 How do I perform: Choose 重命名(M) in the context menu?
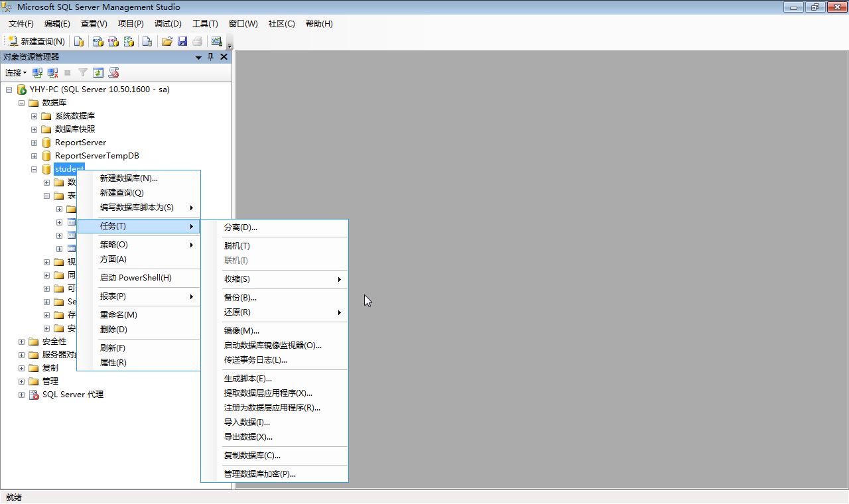point(139,315)
